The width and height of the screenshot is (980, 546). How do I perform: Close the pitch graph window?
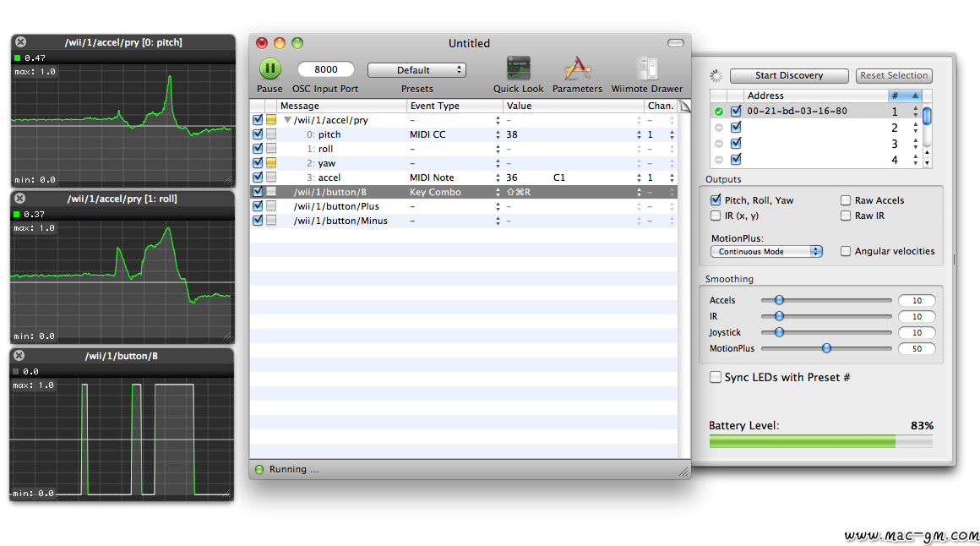(x=20, y=42)
